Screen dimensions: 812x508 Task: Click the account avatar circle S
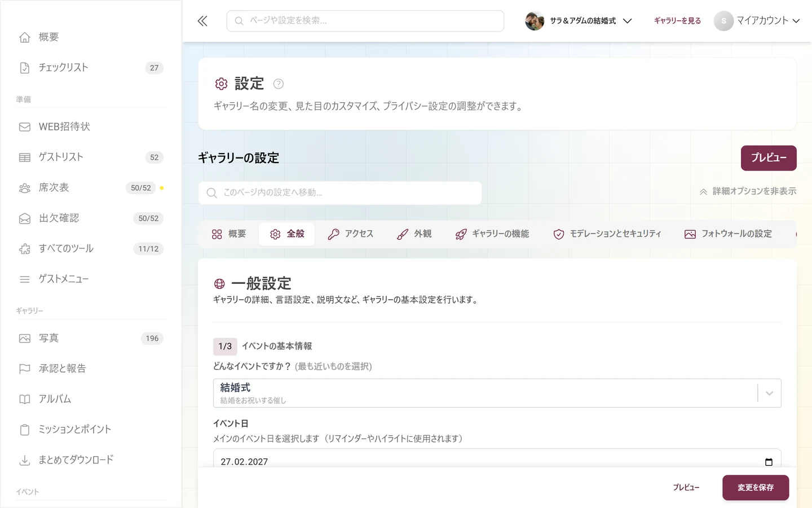click(723, 21)
